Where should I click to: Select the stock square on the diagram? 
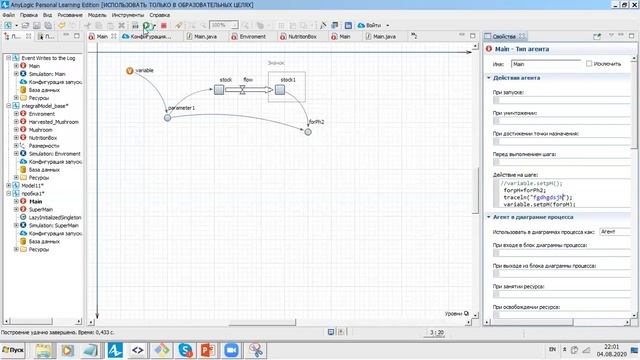219,89
